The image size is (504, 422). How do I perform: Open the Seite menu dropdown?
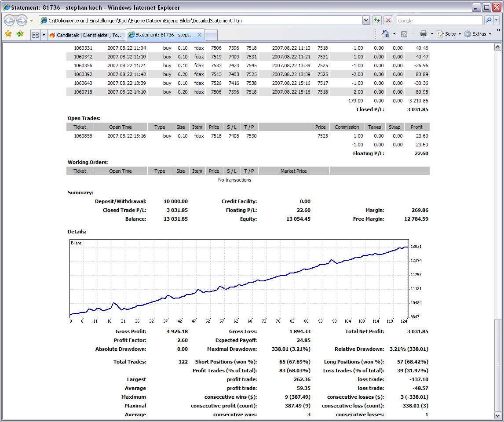(x=449, y=34)
